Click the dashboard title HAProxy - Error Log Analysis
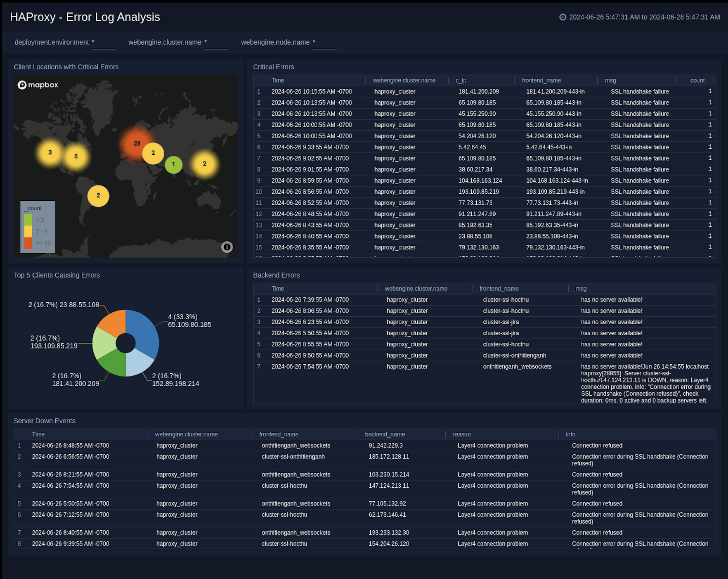The width and height of the screenshot is (728, 579). (85, 17)
